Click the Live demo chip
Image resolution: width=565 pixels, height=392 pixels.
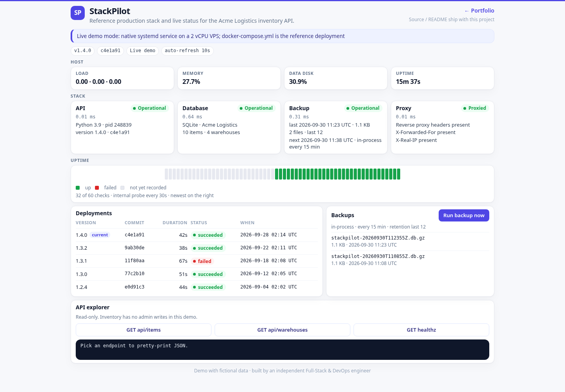point(142,51)
